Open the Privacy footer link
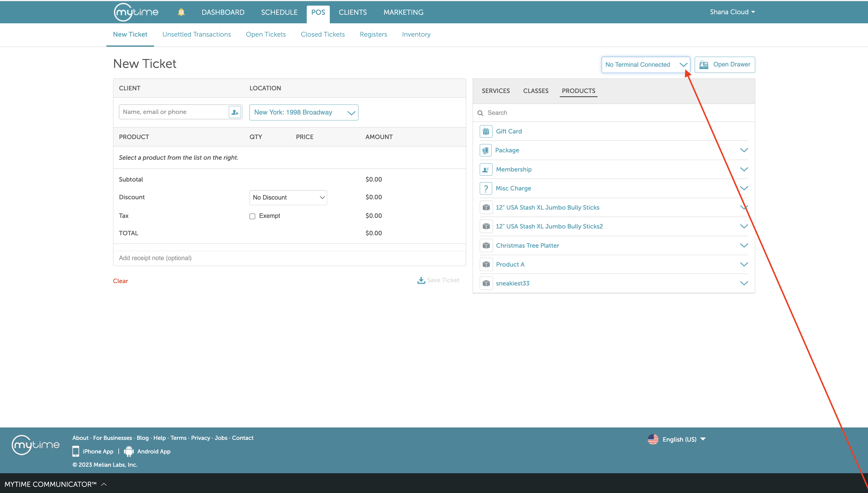The height and width of the screenshot is (493, 868). click(x=200, y=438)
